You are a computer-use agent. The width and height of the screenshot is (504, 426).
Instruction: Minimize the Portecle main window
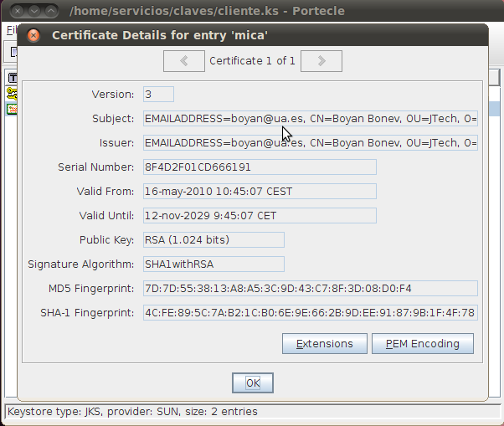pyautogui.click(x=34, y=11)
